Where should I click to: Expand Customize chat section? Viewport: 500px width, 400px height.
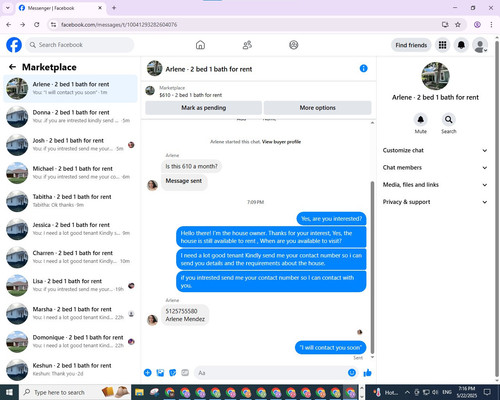pos(435,150)
